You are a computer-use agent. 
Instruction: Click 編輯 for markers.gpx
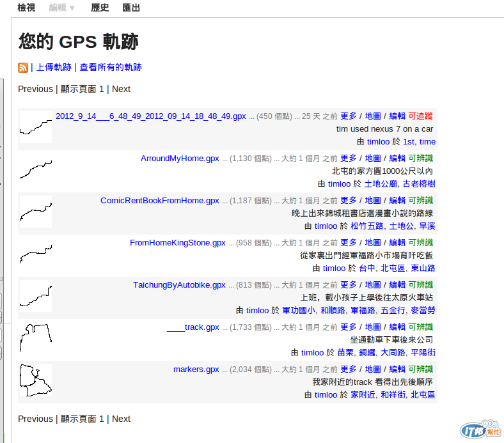(x=397, y=369)
